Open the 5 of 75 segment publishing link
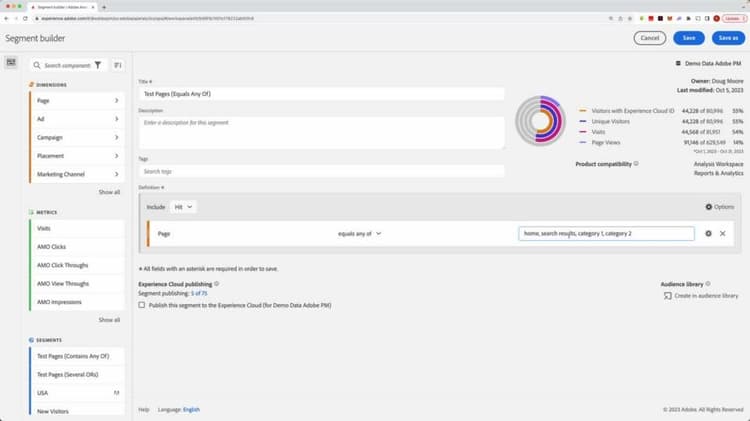The image size is (750, 421). tap(199, 293)
